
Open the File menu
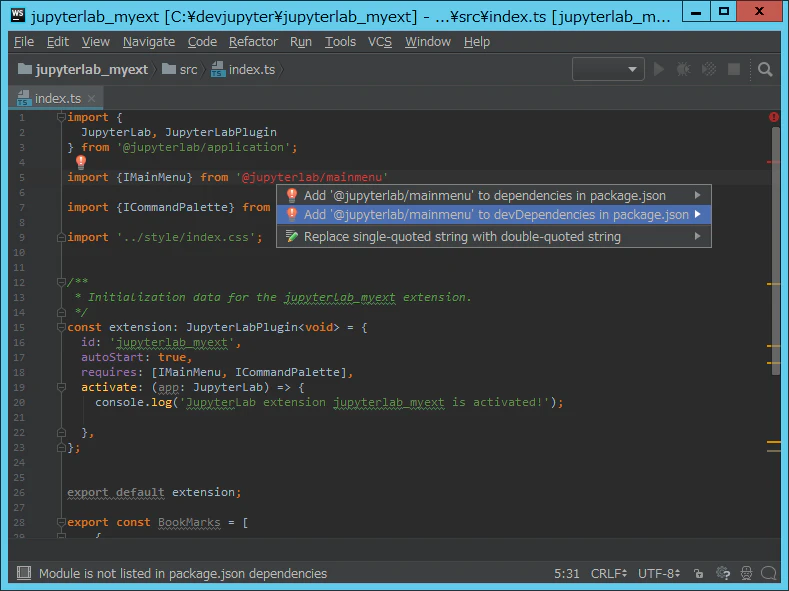[24, 42]
